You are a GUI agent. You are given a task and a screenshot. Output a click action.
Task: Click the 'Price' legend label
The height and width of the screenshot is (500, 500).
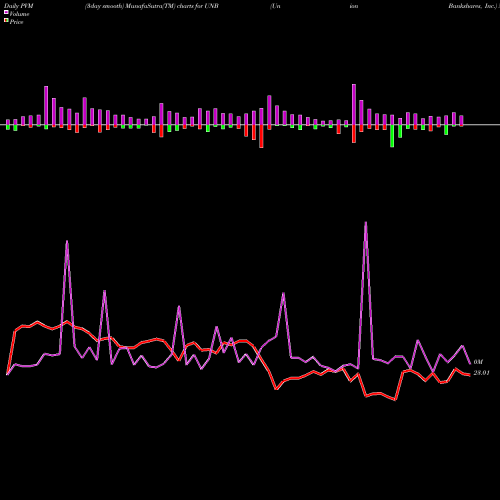[16, 22]
